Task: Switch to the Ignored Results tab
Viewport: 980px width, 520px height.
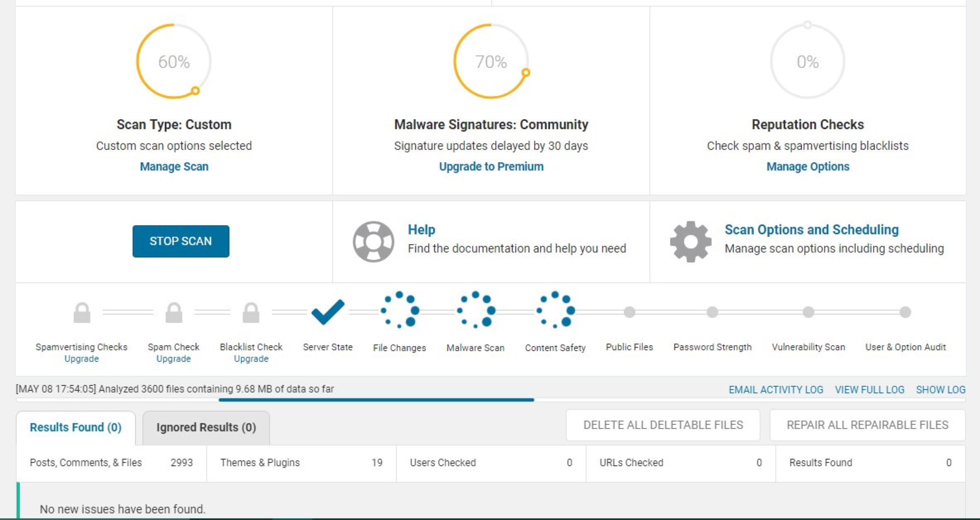Action: pyautogui.click(x=206, y=427)
